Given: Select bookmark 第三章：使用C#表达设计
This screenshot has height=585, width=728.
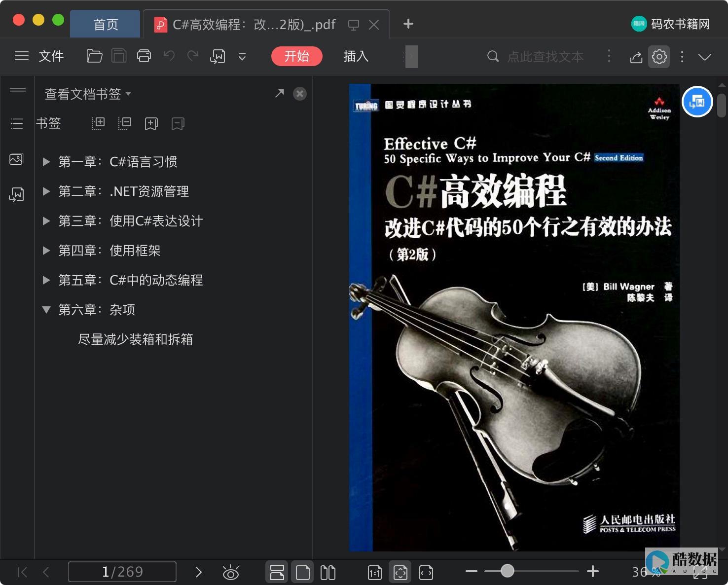Looking at the screenshot, I should [x=131, y=221].
